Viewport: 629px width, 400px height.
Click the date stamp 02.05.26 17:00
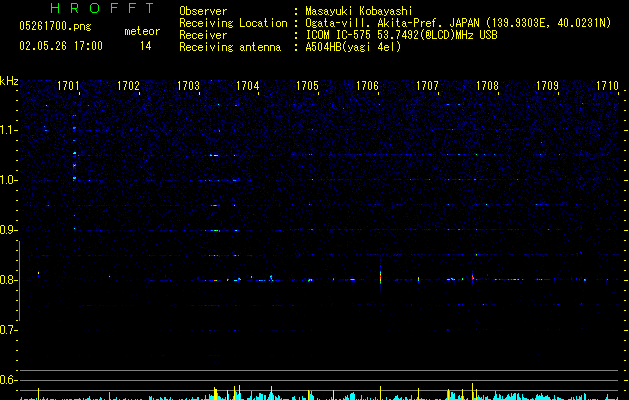[x=61, y=46]
